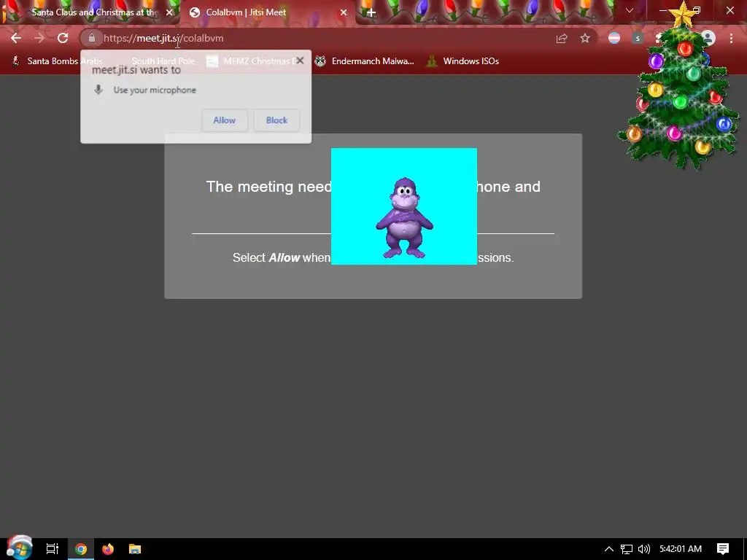
Task: Open the Windows ISOs bookmark
Action: (x=462, y=61)
